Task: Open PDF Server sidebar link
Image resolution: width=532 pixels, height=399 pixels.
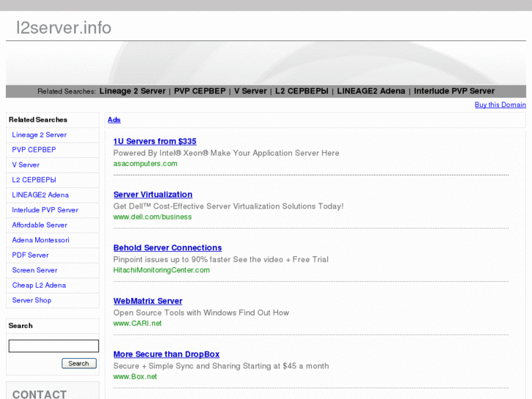Action: 30,255
